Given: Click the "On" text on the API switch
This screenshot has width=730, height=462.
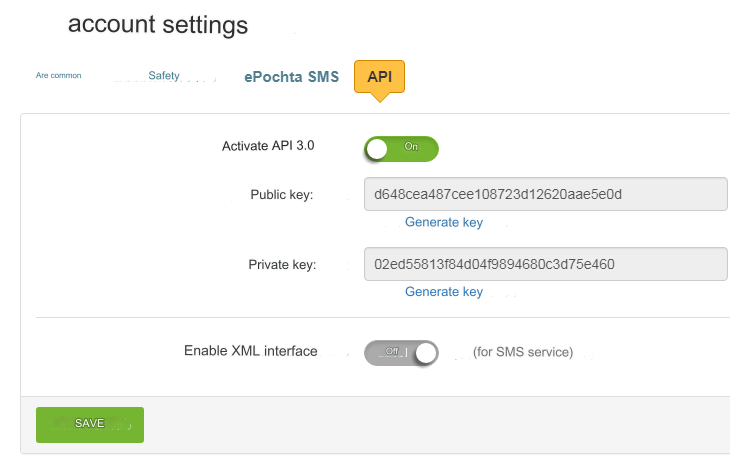Looking at the screenshot, I should point(411,146).
